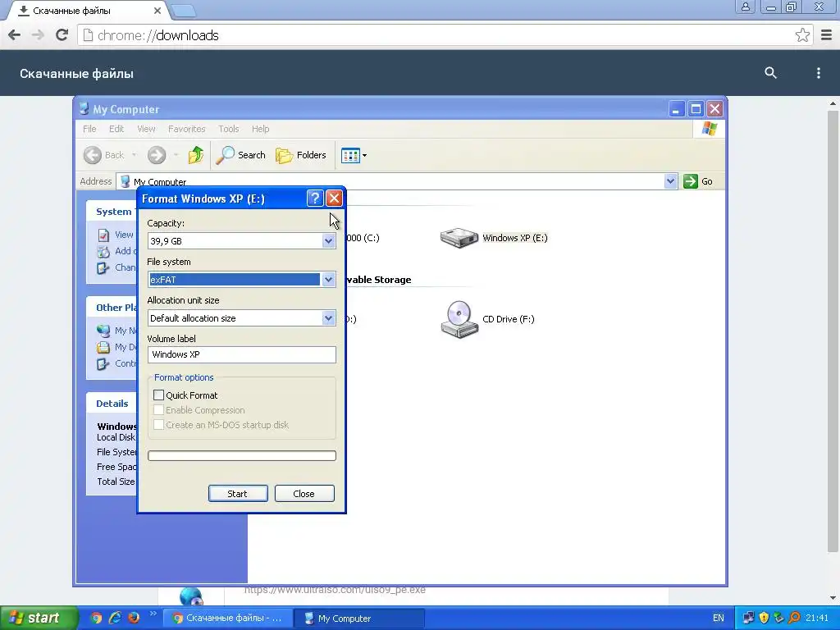Click network computers tray icon

[748, 619]
